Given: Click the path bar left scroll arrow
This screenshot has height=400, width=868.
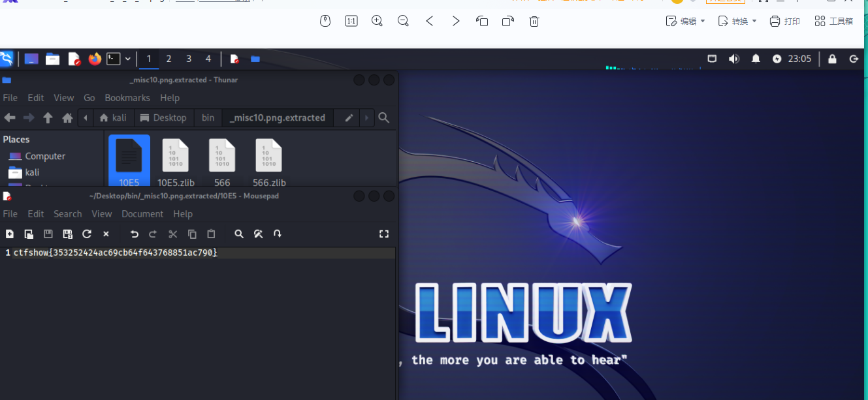Looking at the screenshot, I should click(86, 118).
